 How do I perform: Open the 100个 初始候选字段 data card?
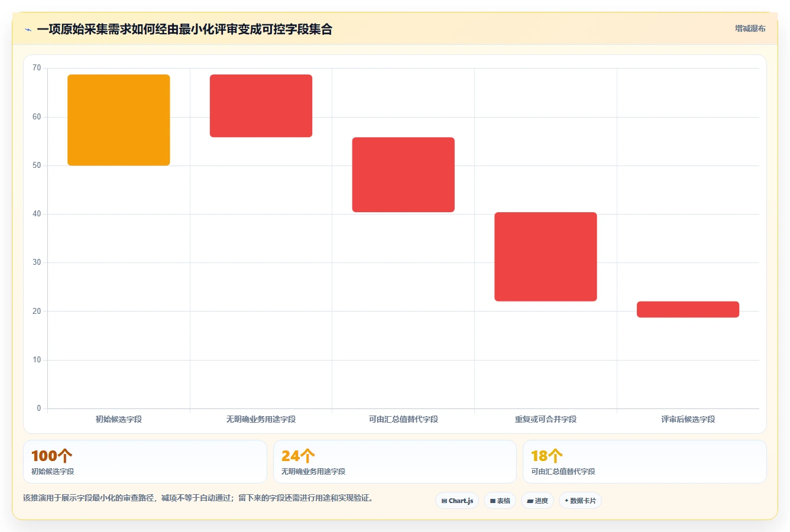pos(145,462)
